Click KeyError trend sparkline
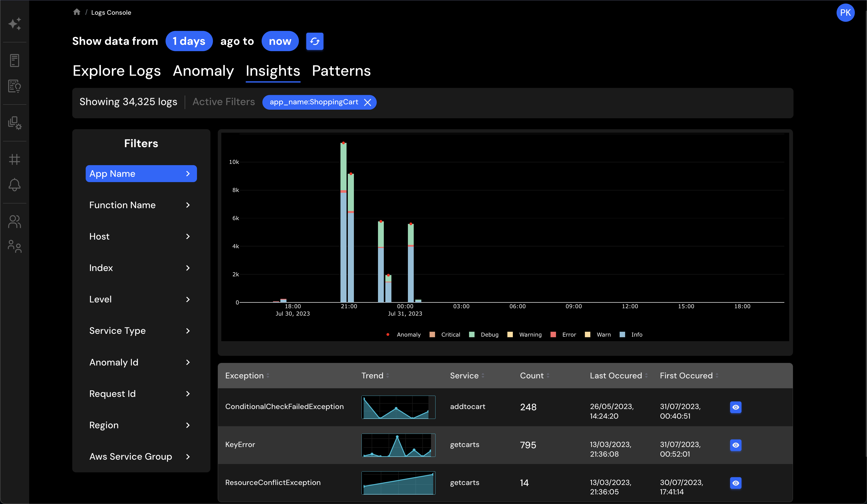Screen dimensions: 867x504 (399, 445)
